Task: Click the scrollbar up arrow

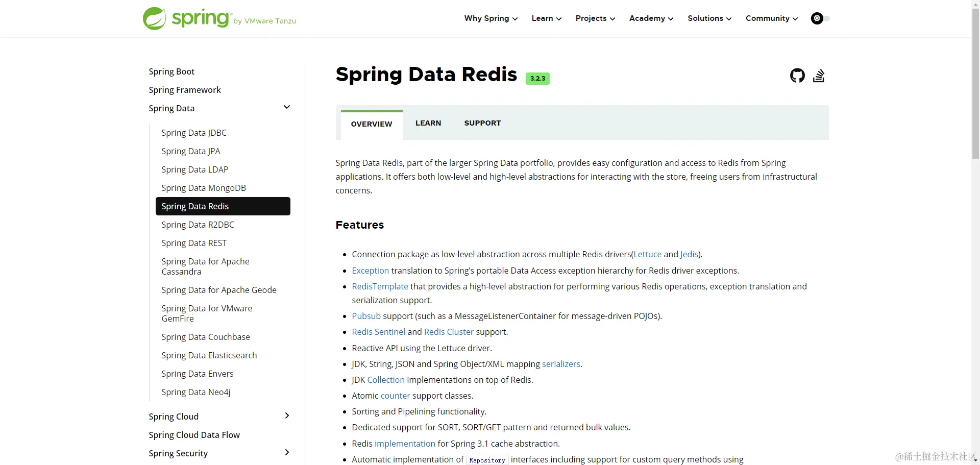Action: click(x=975, y=4)
